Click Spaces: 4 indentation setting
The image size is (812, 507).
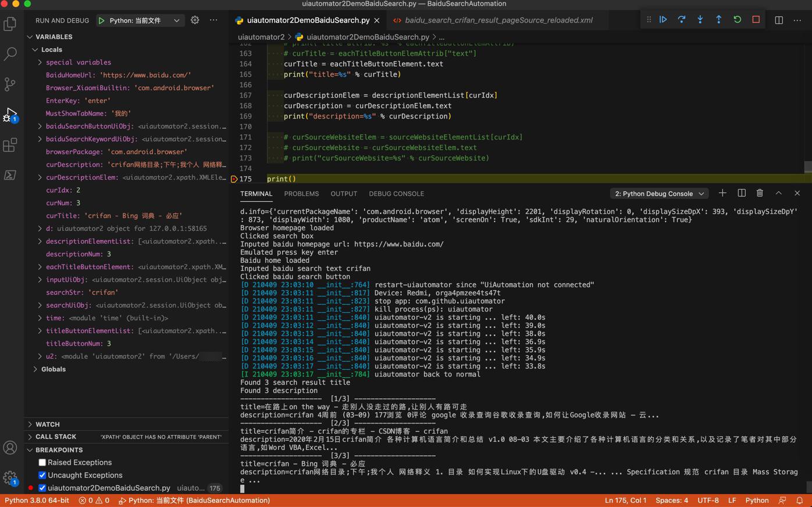[671, 501]
